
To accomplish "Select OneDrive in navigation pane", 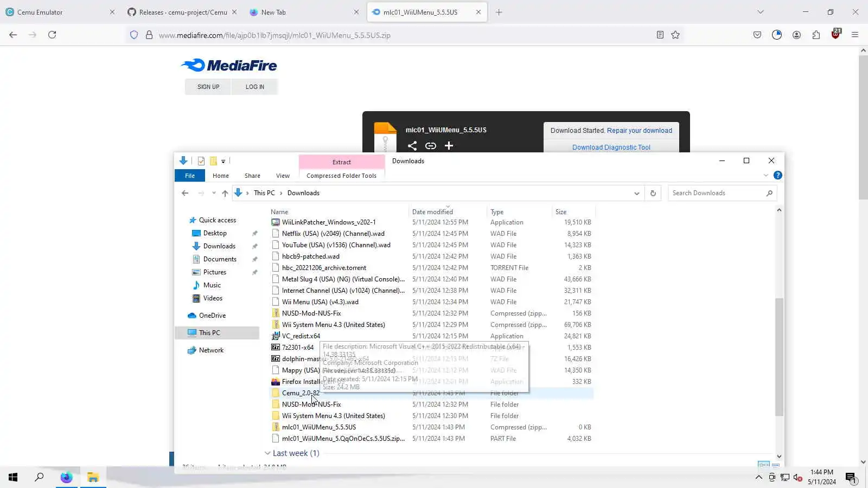I will point(212,316).
